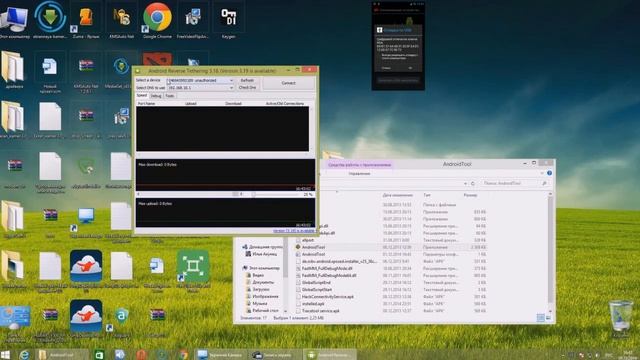Open Internet Explorer from the taskbar
Viewport: 640px width, 360px height.
[x=24, y=355]
